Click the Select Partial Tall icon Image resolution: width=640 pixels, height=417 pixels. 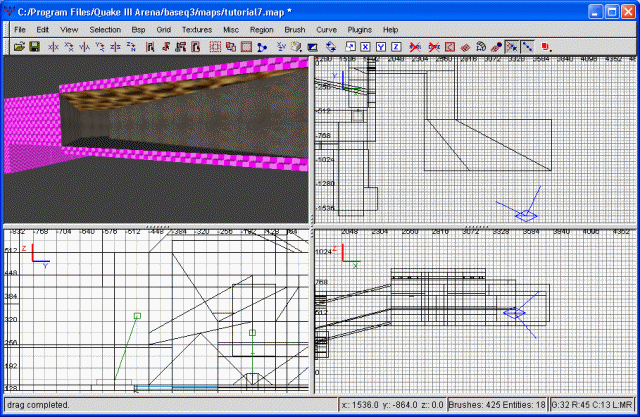(180, 47)
